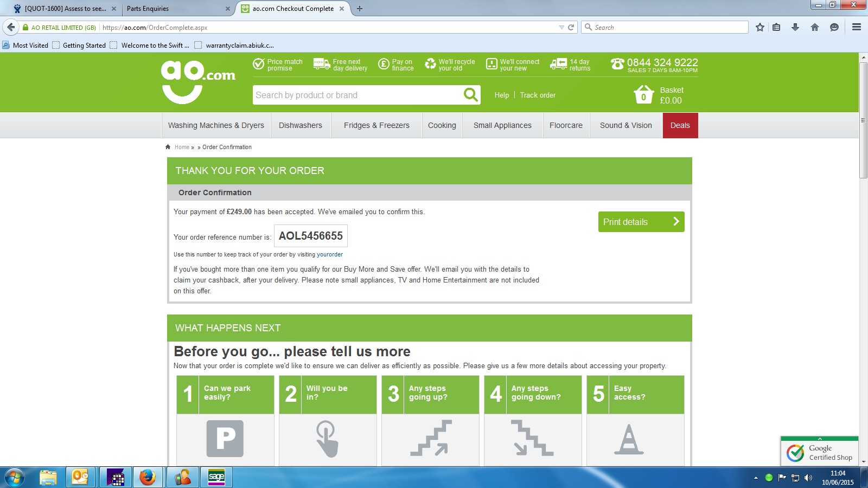This screenshot has height=488, width=868.
Task: Open a new browser tab
Action: (x=360, y=9)
